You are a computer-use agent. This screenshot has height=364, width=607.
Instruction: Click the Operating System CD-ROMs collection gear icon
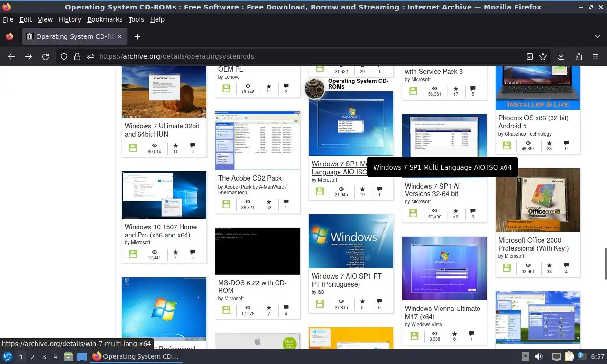pyautogui.click(x=314, y=89)
